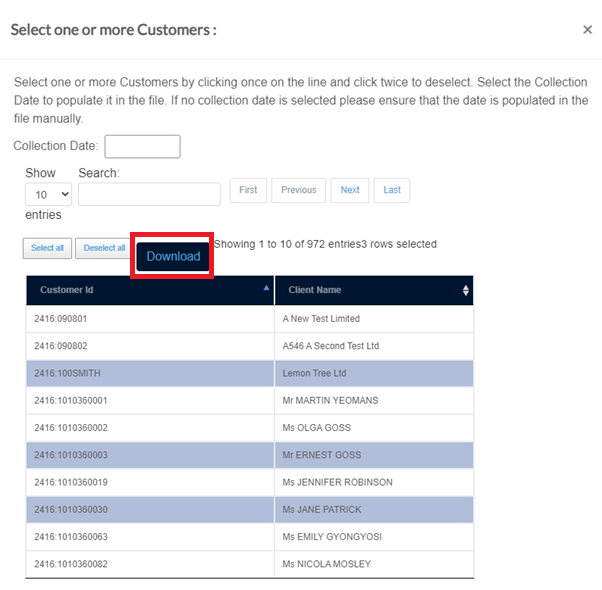
Task: Click the Collection Date field
Action: click(x=142, y=146)
